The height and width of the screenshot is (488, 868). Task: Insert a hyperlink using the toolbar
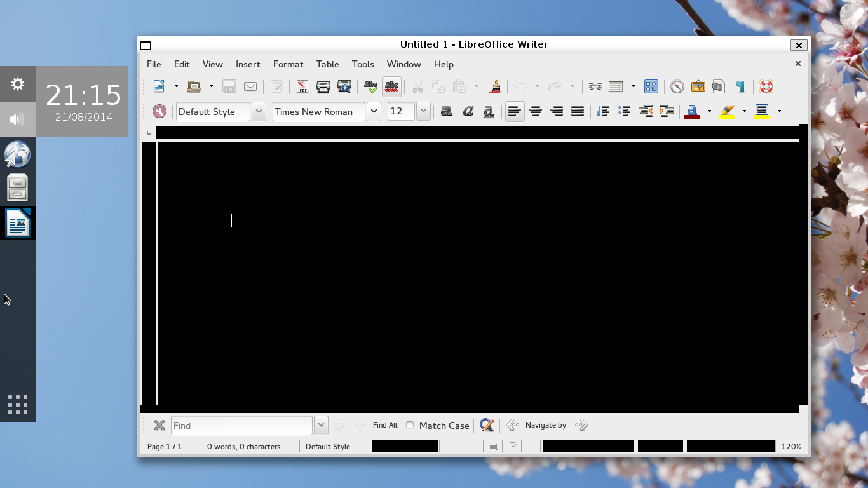(595, 87)
